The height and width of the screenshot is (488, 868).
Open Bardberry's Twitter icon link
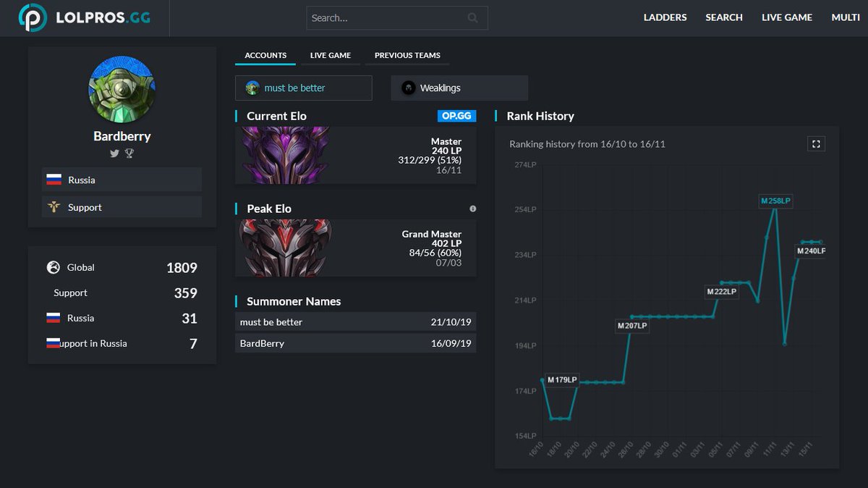click(114, 153)
